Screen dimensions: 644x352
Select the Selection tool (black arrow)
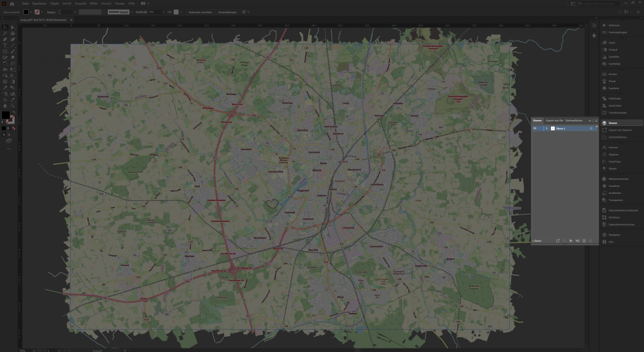[x=5, y=27]
